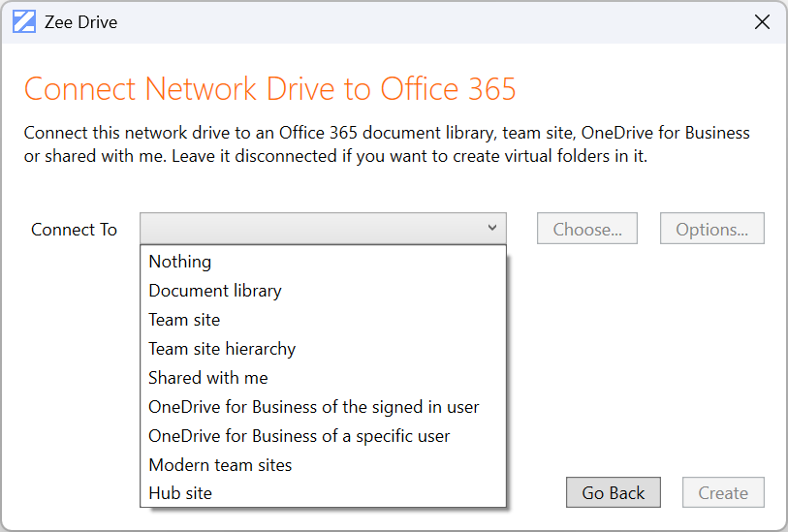Screen dimensions: 788x532
Task: Click the Create button
Action: pos(723,493)
